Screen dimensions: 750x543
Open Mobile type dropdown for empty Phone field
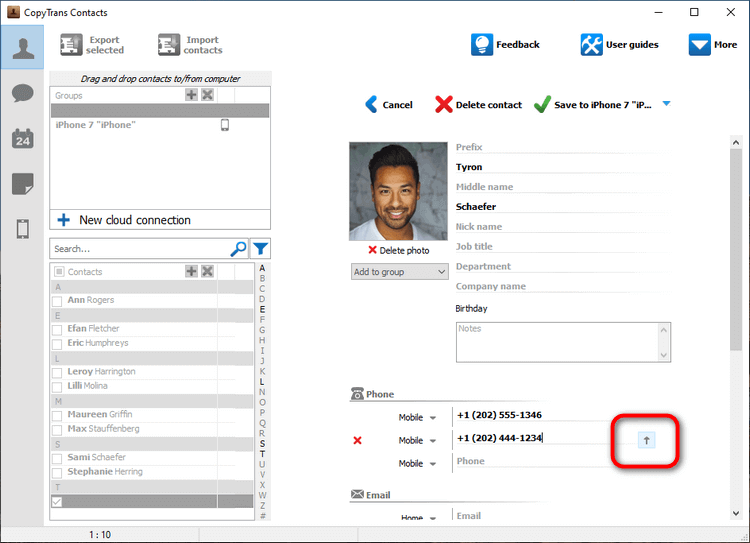(417, 463)
